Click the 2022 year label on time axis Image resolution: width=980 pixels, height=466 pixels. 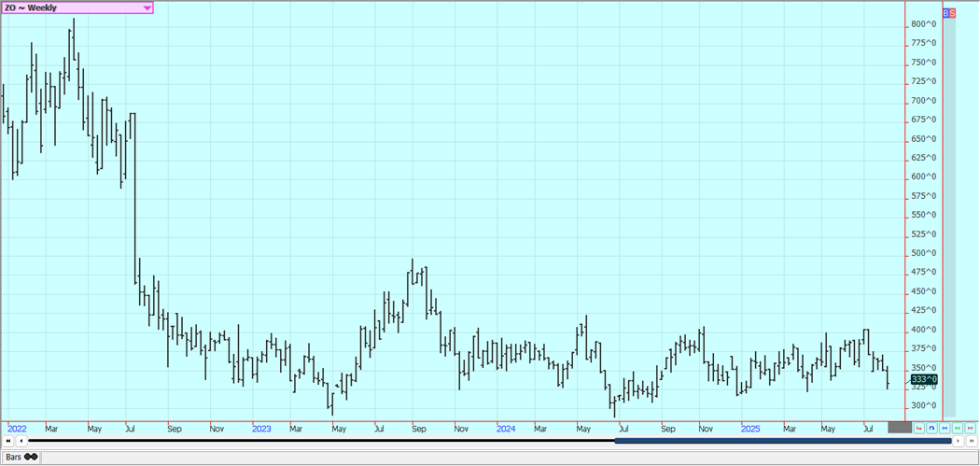[x=17, y=429]
